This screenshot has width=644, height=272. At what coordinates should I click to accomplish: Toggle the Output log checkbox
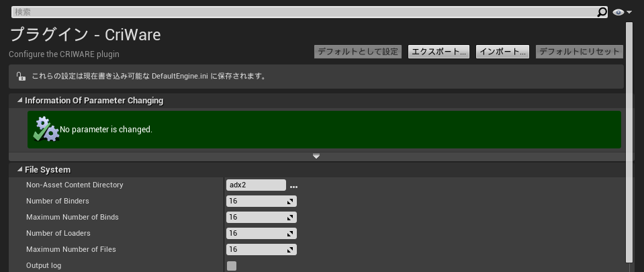click(x=232, y=265)
